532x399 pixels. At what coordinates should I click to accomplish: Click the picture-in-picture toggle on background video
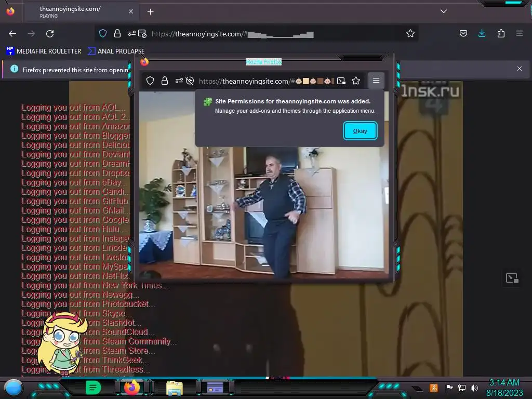512,278
